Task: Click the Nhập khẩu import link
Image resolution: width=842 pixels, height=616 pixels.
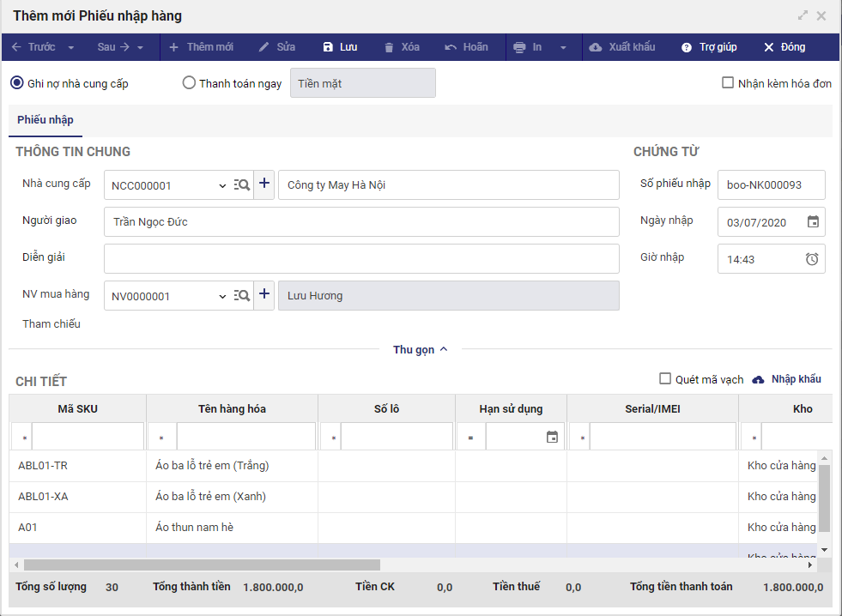Action: click(787, 379)
